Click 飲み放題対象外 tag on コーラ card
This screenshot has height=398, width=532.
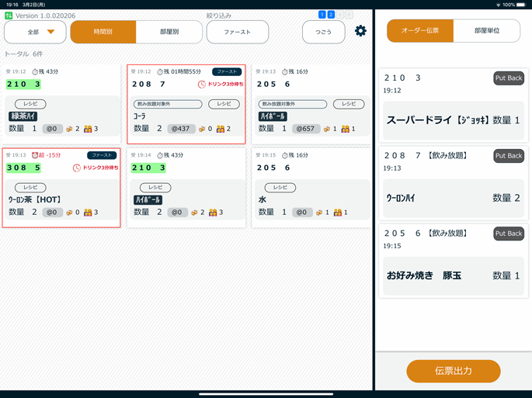pos(168,104)
